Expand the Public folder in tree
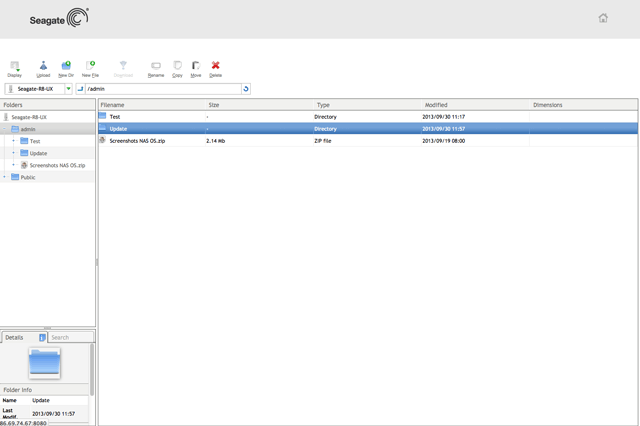Image resolution: width=640 pixels, height=426 pixels. tap(5, 177)
